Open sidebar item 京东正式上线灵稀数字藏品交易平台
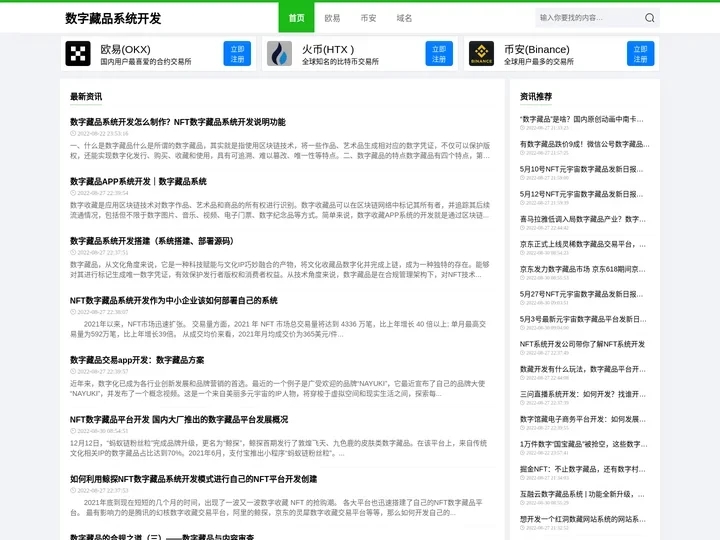Viewport: 720px width, 540px height. tap(583, 244)
